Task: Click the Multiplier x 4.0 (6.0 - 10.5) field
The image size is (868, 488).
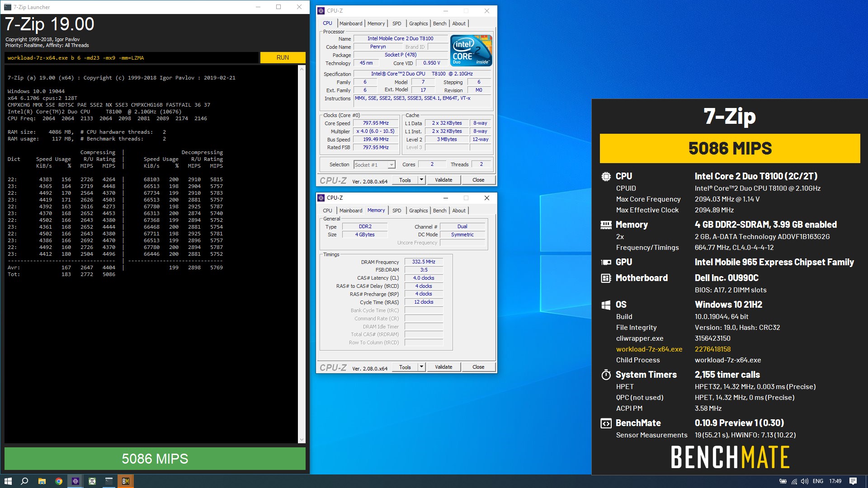Action: point(376,131)
